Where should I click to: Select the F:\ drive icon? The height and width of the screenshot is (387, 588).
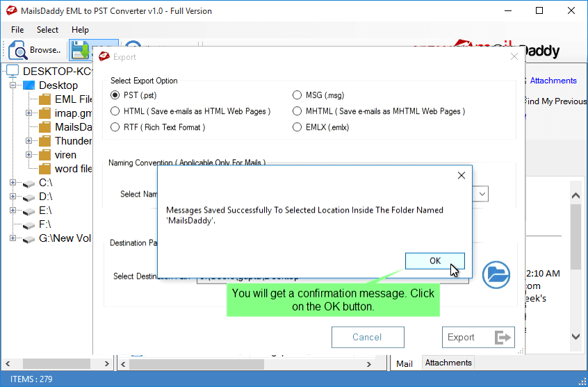tap(29, 225)
